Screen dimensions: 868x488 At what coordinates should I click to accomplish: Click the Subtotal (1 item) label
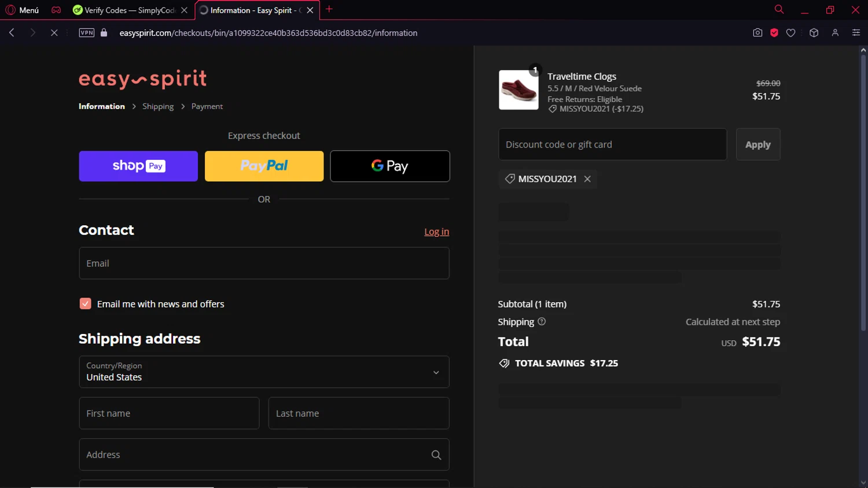click(532, 304)
